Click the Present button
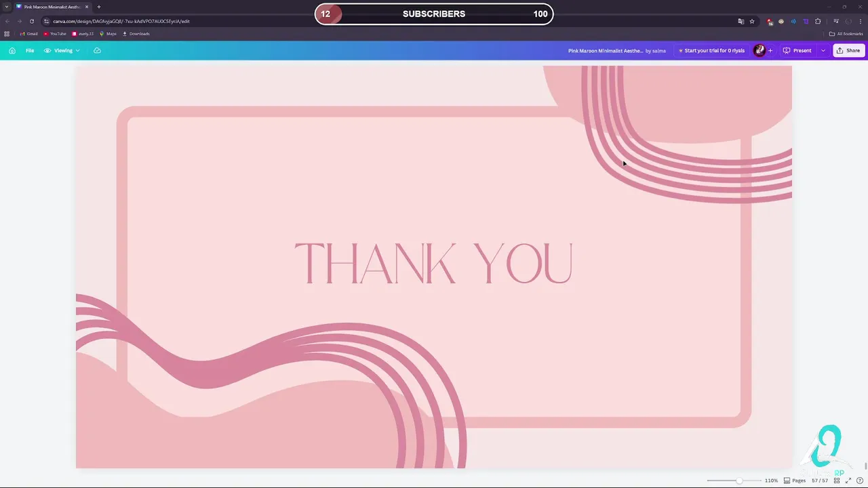Screen dimensions: 868x488 [x=797, y=51]
